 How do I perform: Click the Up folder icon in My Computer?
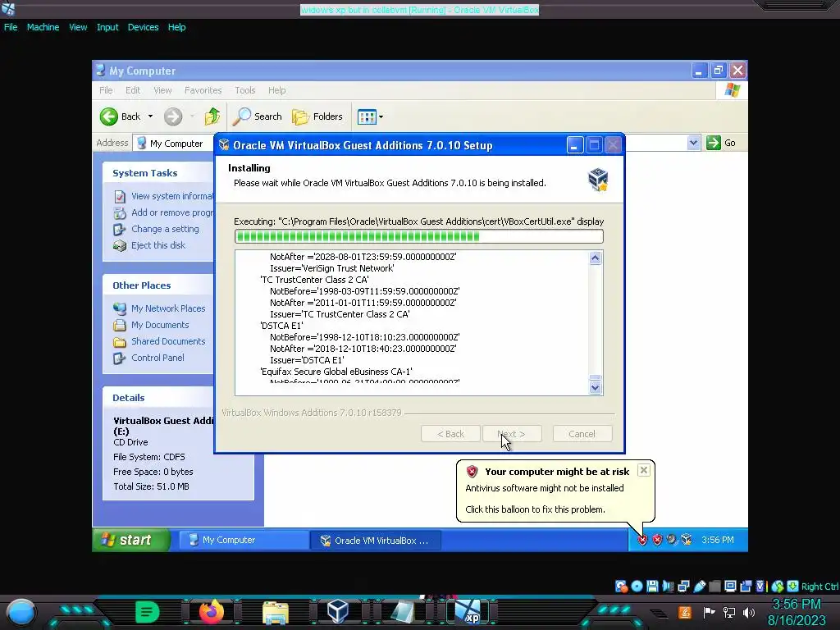coord(212,116)
